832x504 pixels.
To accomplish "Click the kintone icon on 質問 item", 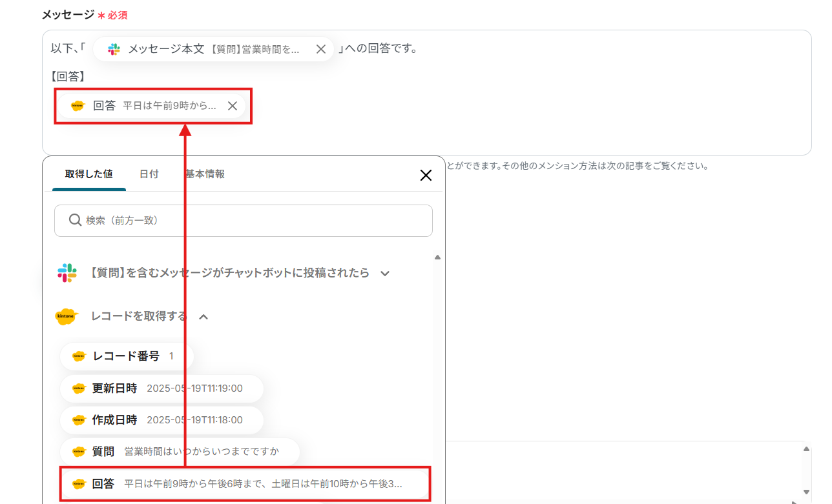I will pos(79,452).
